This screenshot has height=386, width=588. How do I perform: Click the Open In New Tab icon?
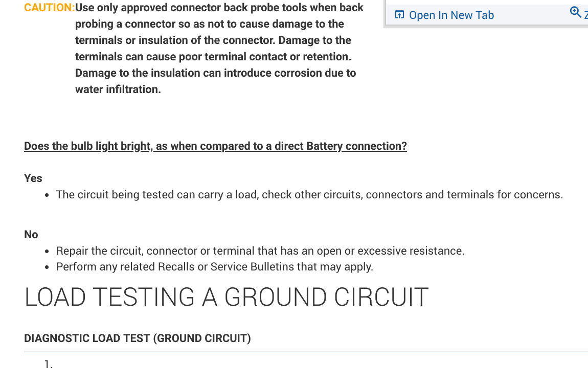pos(399,15)
